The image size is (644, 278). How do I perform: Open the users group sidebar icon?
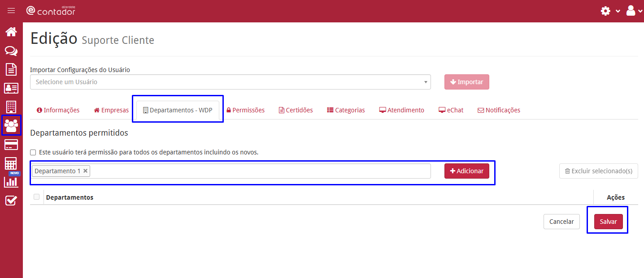tap(11, 125)
